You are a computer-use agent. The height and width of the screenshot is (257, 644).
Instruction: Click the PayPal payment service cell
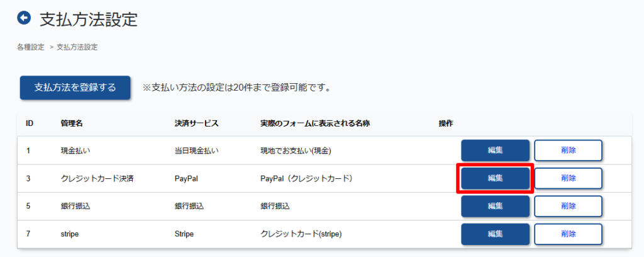187,178
